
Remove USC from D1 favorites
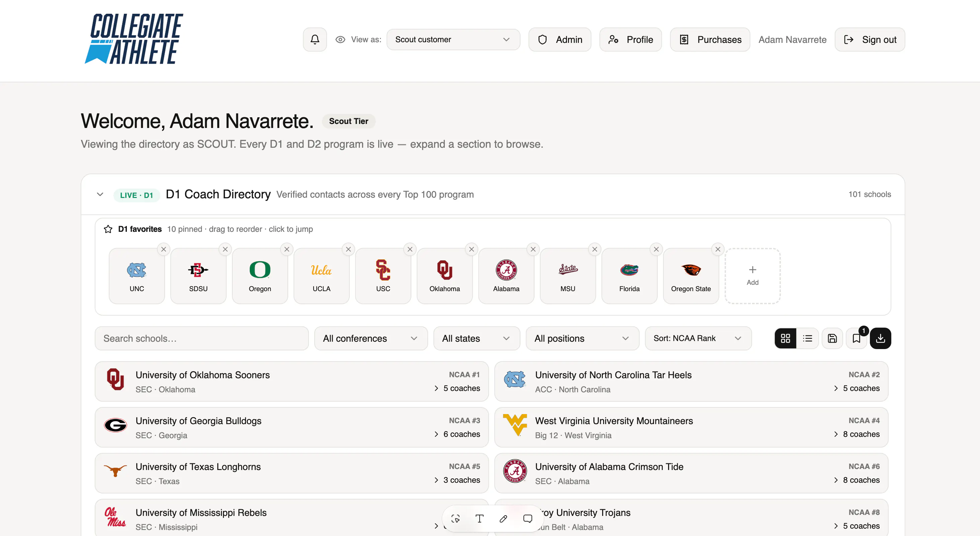(410, 249)
